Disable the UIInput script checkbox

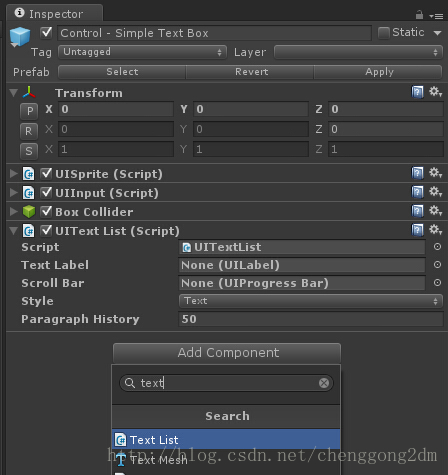pyautogui.click(x=46, y=192)
